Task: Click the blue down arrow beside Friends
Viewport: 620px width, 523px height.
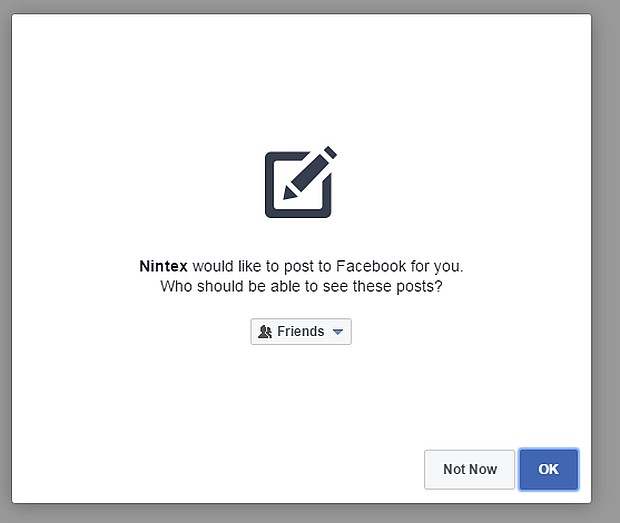Action: 338,332
